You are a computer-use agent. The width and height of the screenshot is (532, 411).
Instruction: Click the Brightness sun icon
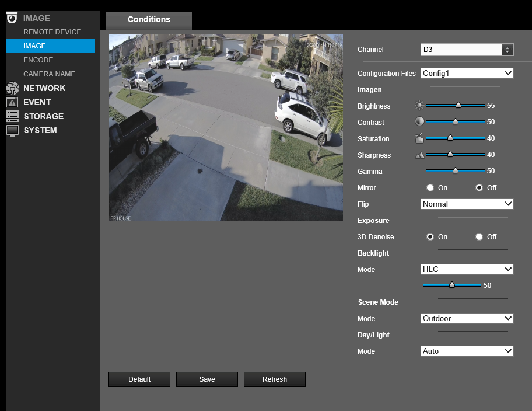(419, 105)
